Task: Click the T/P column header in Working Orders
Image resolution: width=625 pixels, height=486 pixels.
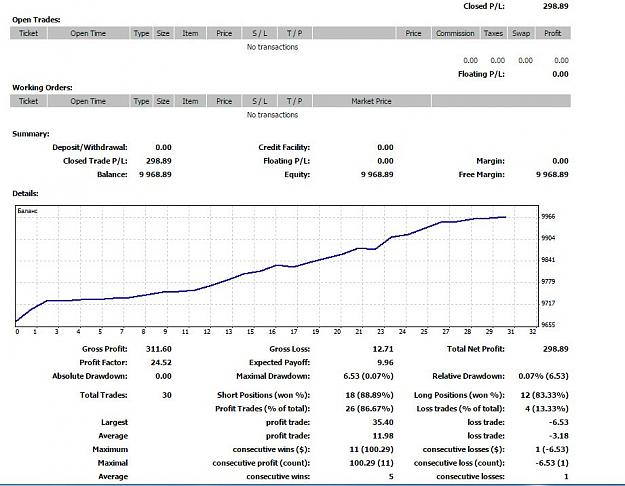Action: [x=295, y=101]
